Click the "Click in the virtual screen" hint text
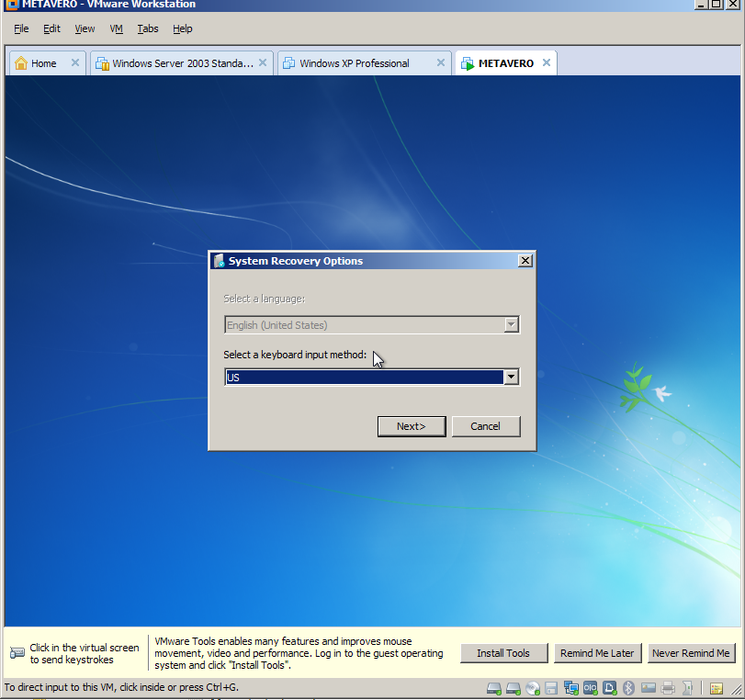This screenshot has width=745, height=700. click(85, 653)
